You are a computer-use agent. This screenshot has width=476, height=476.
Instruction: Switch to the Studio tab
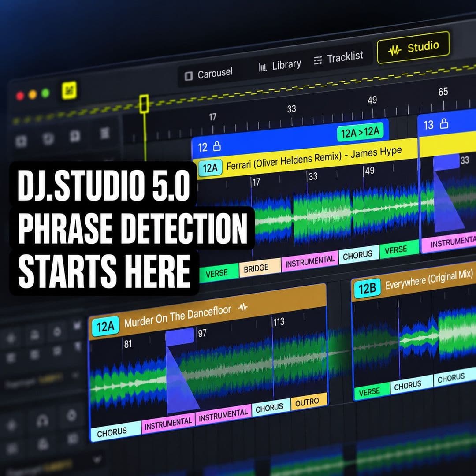pos(413,47)
